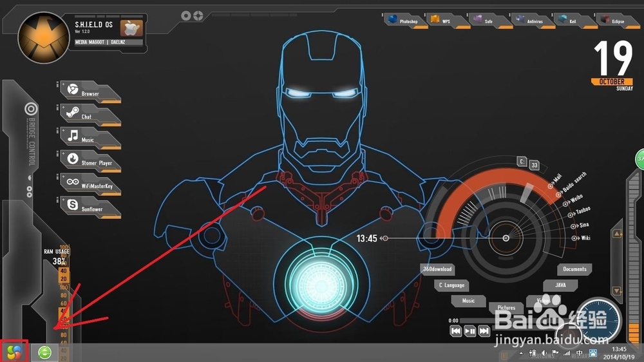644x362 pixels.
Task: Show hidden tray icons arrow
Action: point(521,354)
